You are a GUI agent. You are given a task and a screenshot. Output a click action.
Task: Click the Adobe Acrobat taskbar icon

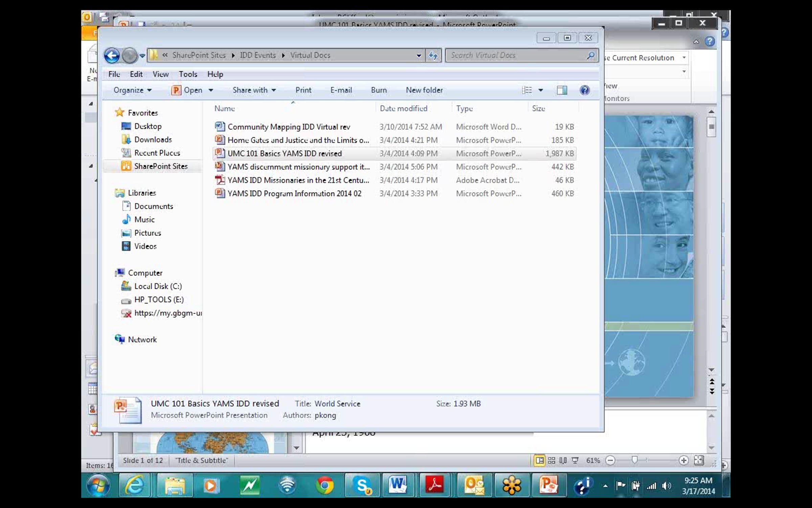coord(434,485)
